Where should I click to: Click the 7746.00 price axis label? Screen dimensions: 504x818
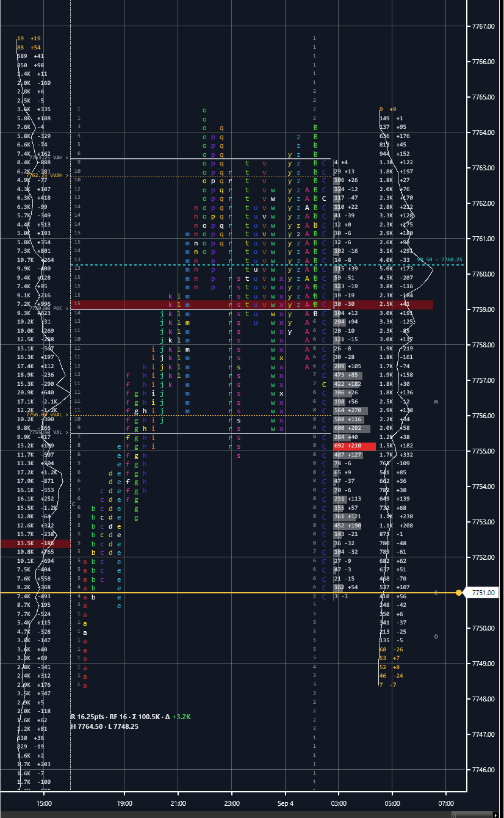(483, 770)
